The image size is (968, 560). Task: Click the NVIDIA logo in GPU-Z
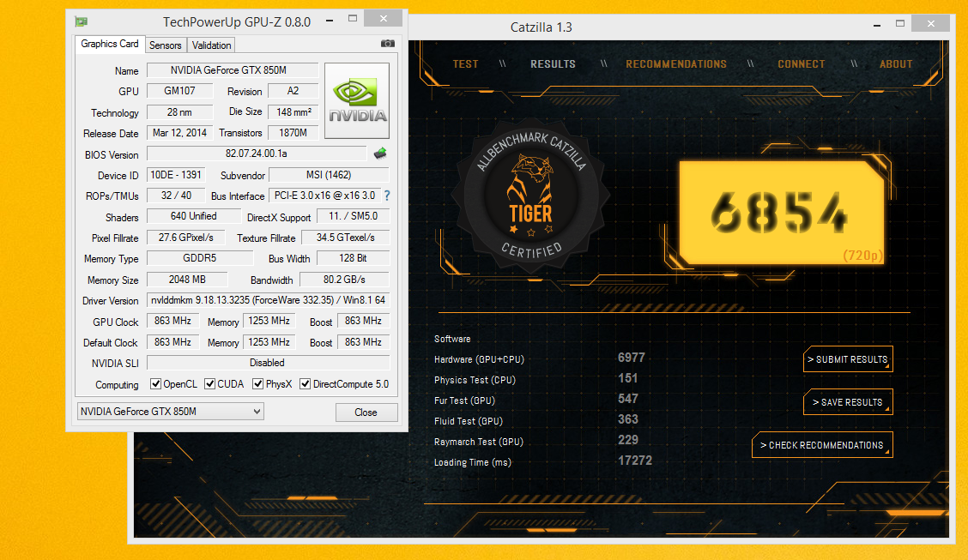[357, 100]
